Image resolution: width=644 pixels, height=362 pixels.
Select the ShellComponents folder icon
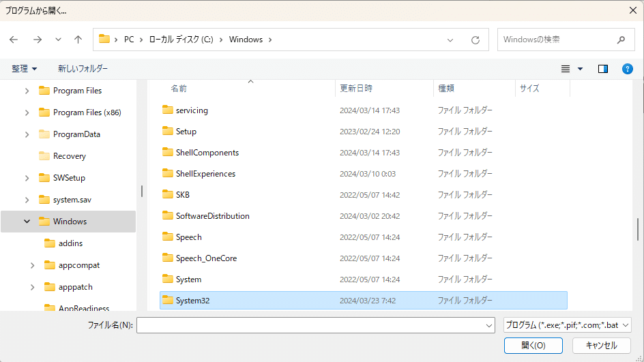[168, 152]
